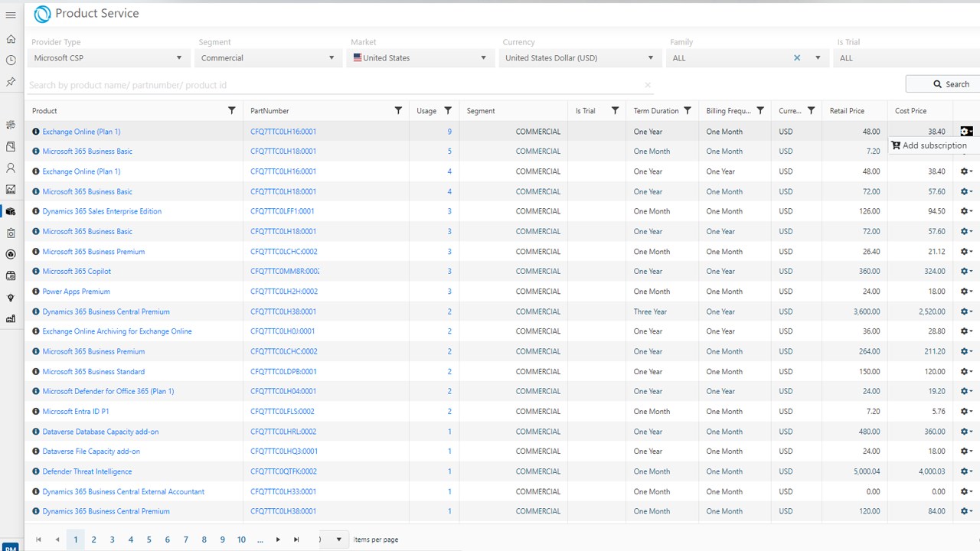
Task: Open the chart analytics sidebar icon
Action: coord(11,189)
